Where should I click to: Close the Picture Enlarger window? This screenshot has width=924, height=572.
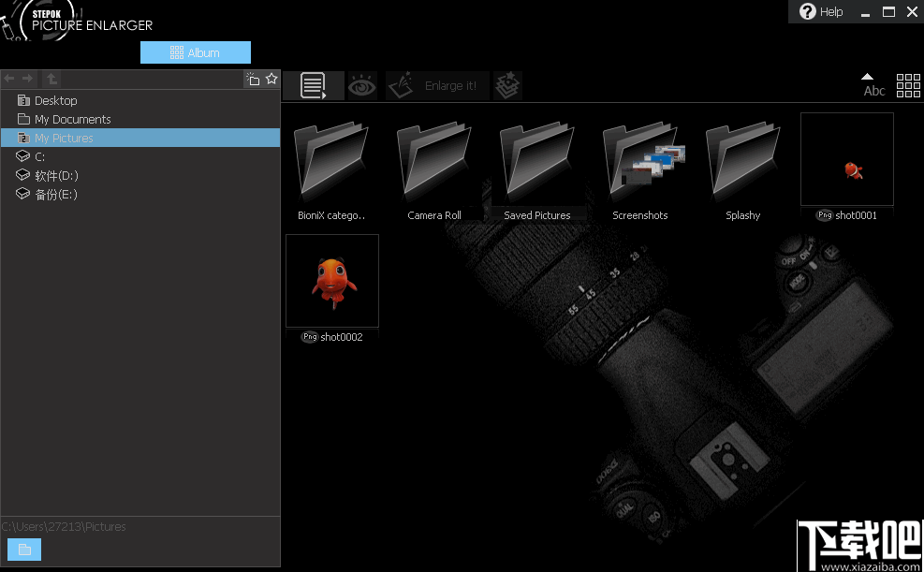tap(912, 12)
